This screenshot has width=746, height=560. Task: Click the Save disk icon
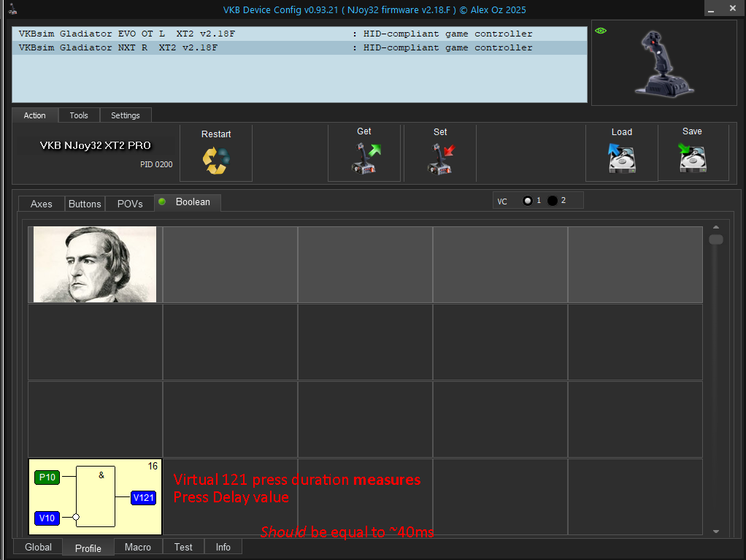(x=692, y=158)
